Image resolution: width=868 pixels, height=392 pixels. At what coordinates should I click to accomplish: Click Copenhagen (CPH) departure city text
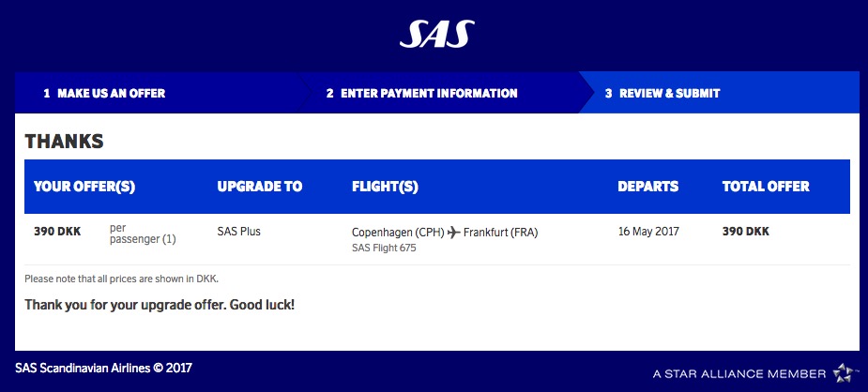point(398,233)
